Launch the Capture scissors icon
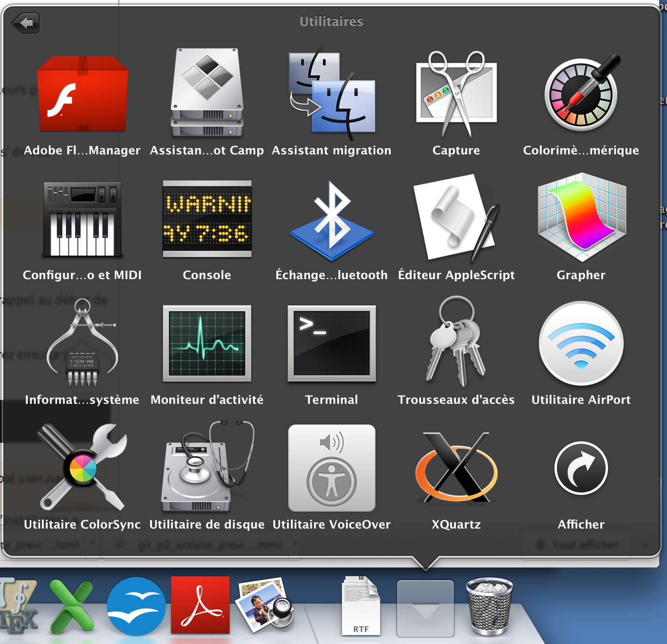667x644 pixels. [457, 94]
